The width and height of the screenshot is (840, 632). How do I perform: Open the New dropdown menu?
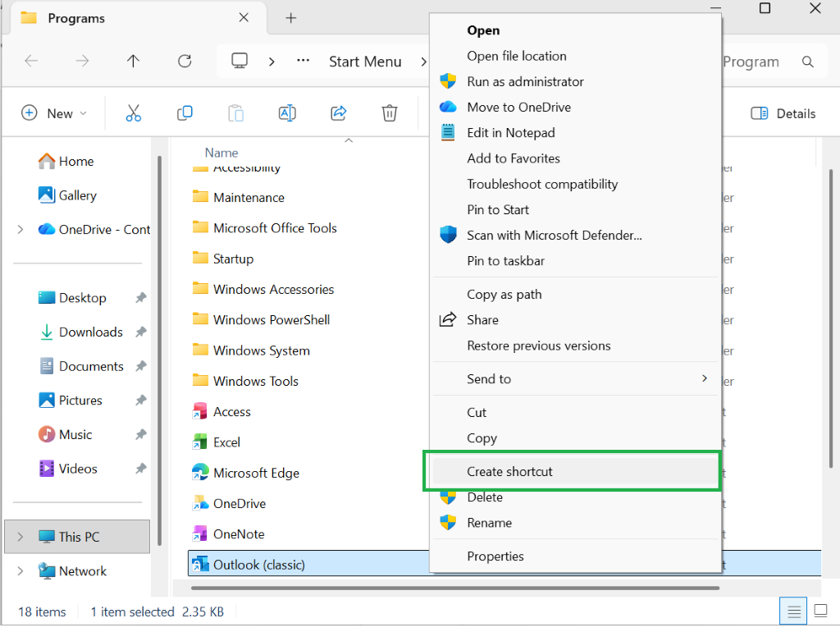pyautogui.click(x=53, y=113)
